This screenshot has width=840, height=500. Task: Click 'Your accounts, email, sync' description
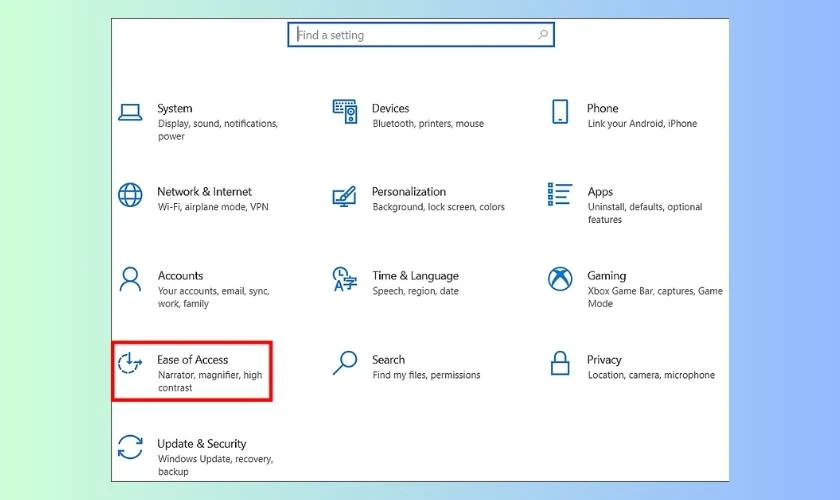[x=214, y=297]
